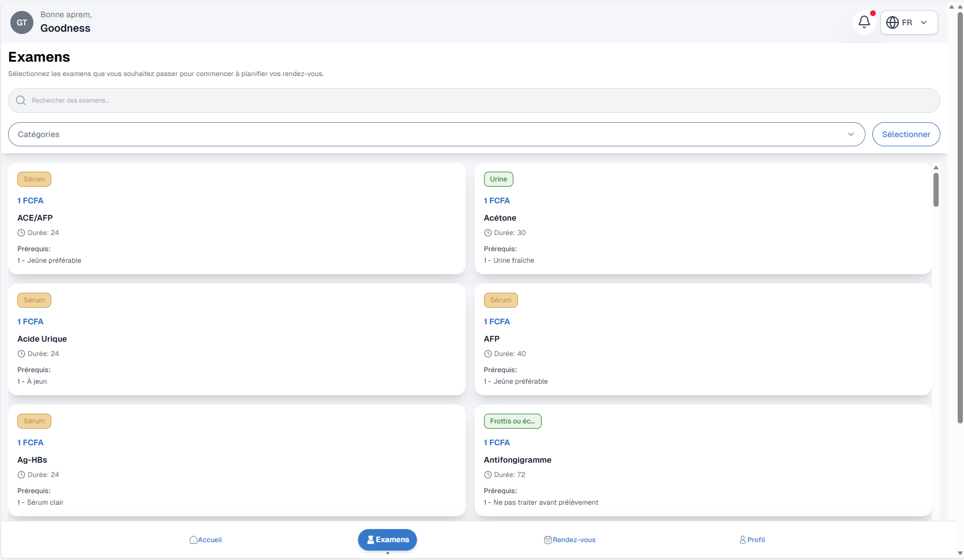Viewport: 964px width, 560px height.
Task: Click the Accueil home icon
Action: [x=193, y=540]
